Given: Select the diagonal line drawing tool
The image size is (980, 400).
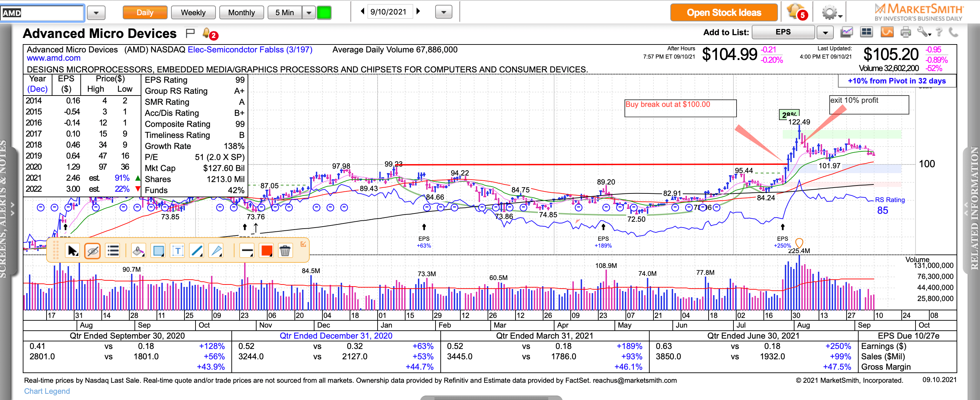Looking at the screenshot, I should pyautogui.click(x=197, y=251).
